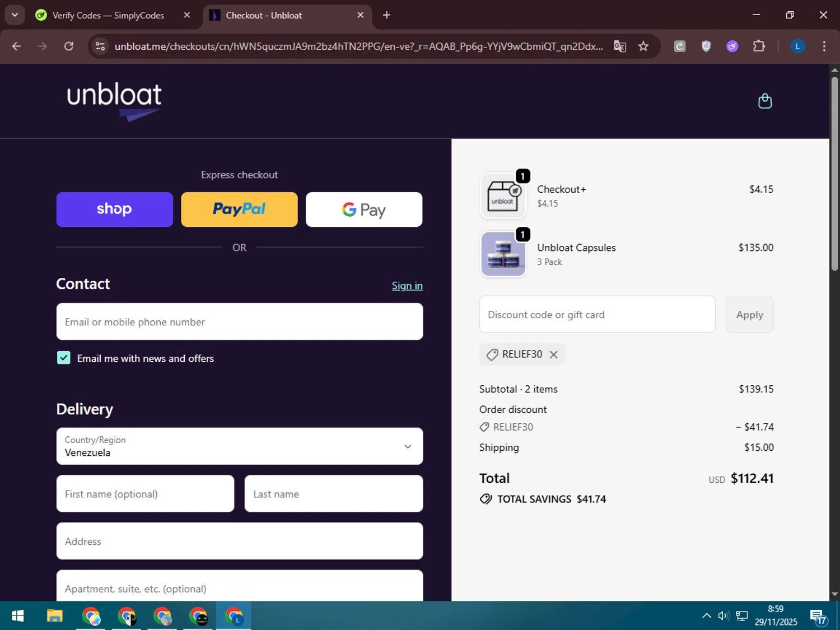Image resolution: width=840 pixels, height=630 pixels.
Task: Click the Address input field
Action: (240, 541)
